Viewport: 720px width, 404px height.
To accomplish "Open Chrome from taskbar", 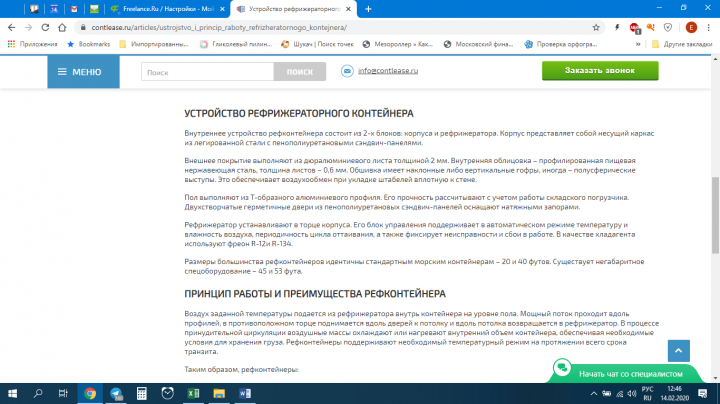I will click(x=90, y=393).
